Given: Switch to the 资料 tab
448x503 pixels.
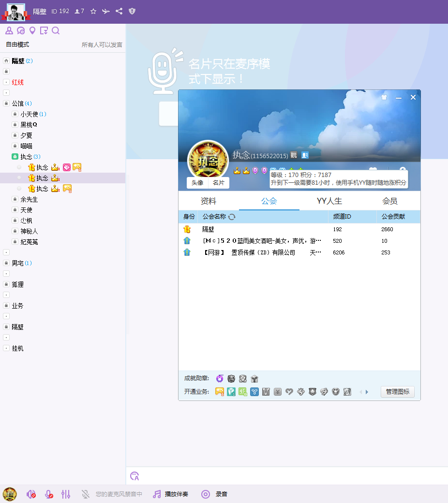Looking at the screenshot, I should [209, 201].
